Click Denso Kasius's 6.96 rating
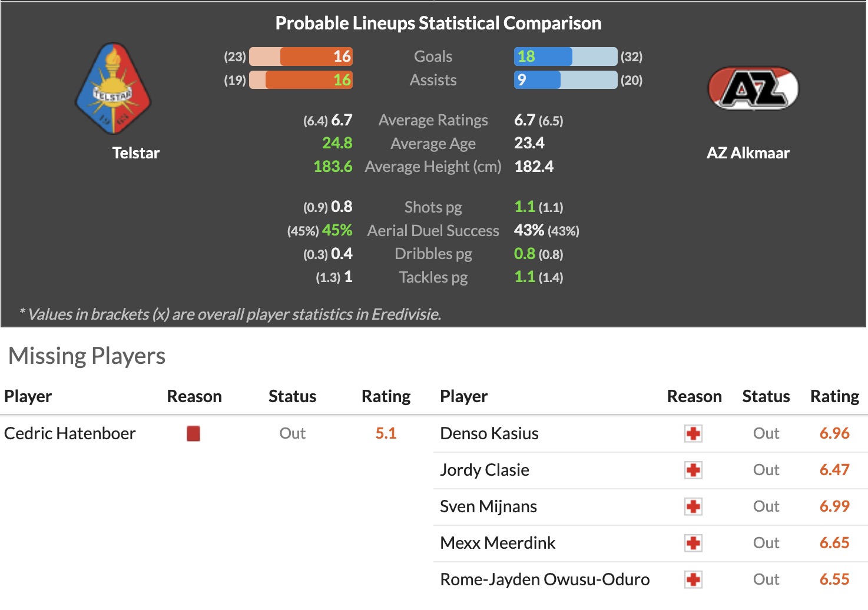This screenshot has height=610, width=868. pyautogui.click(x=834, y=434)
